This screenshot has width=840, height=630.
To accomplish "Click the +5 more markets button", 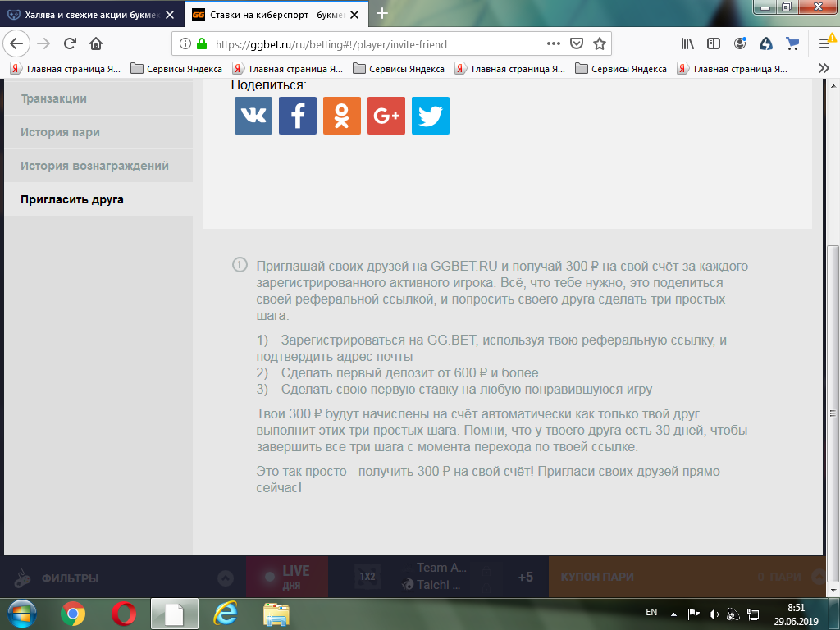I will (526, 577).
